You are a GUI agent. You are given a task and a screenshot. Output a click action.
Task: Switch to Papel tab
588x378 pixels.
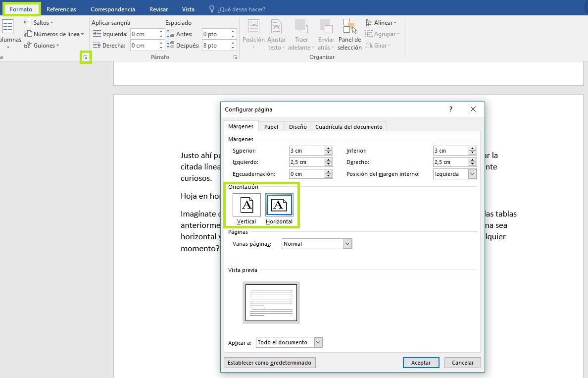click(x=271, y=127)
